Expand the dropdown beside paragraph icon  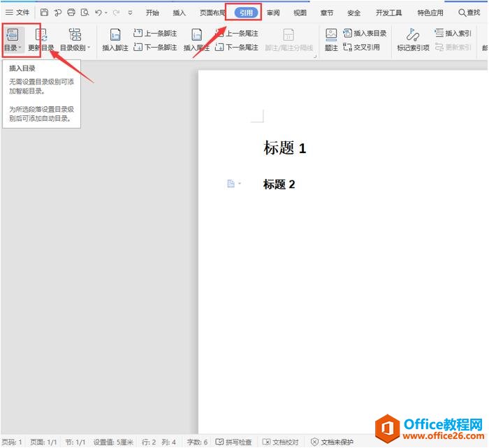point(240,184)
